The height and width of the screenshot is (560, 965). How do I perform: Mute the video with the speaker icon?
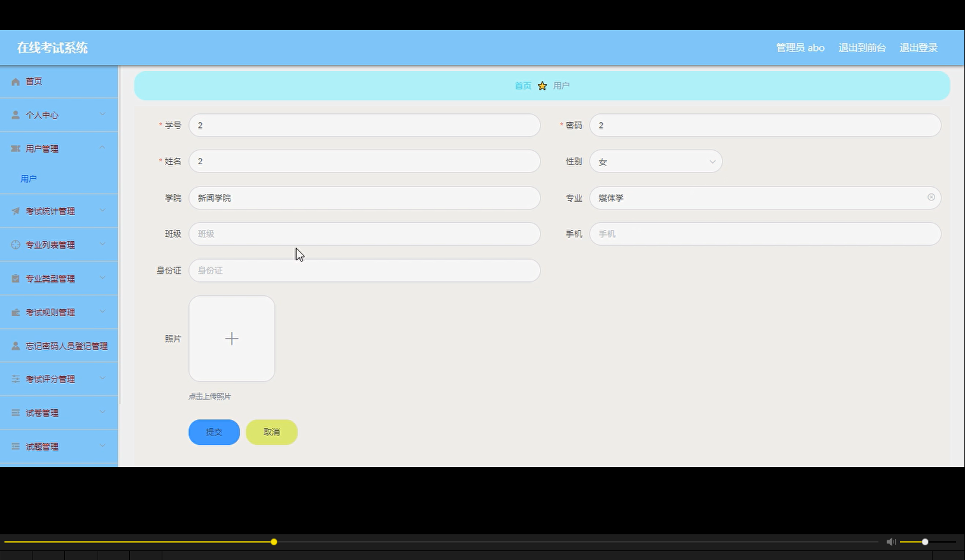[891, 542]
